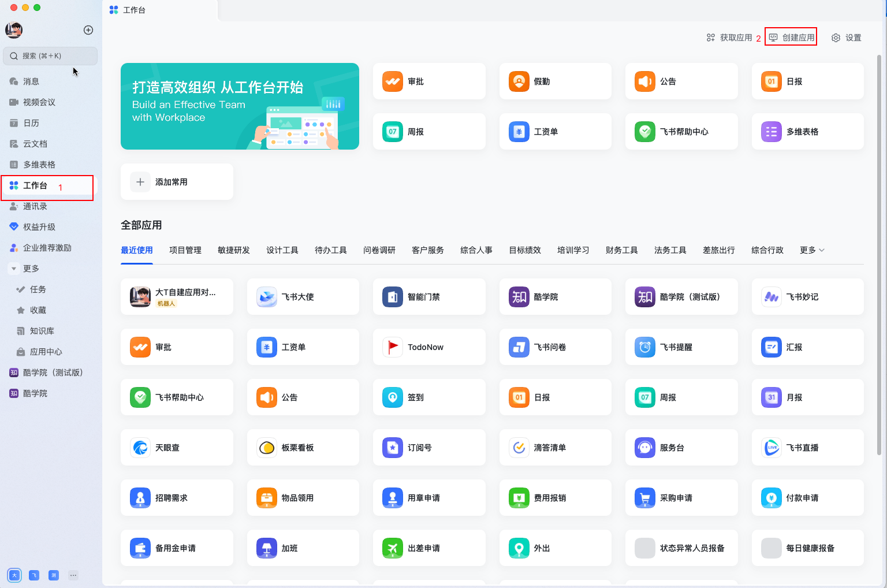Open 视频会议 in sidebar
Image resolution: width=887 pixels, height=588 pixels.
pyautogui.click(x=49, y=102)
